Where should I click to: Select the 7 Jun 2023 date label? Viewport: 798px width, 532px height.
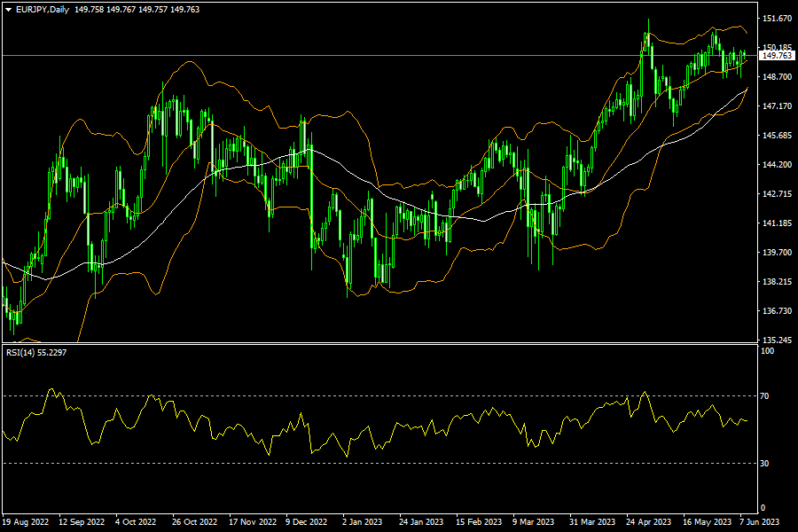759,522
